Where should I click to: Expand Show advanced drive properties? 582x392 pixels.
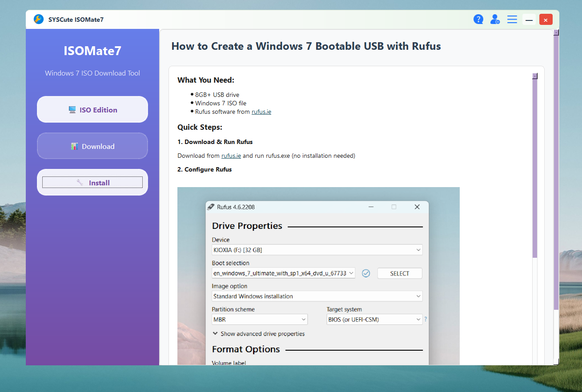[259, 334]
